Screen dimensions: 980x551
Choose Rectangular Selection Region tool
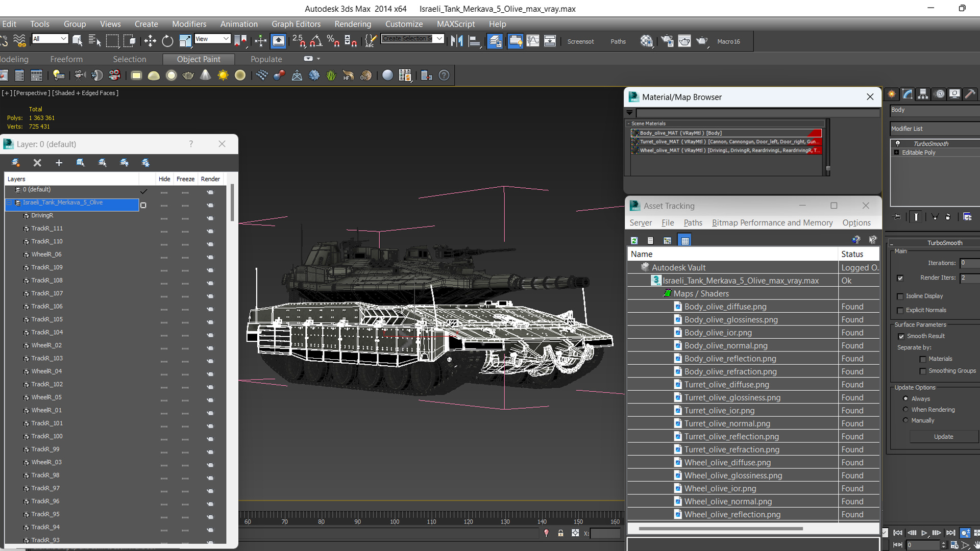click(x=112, y=41)
